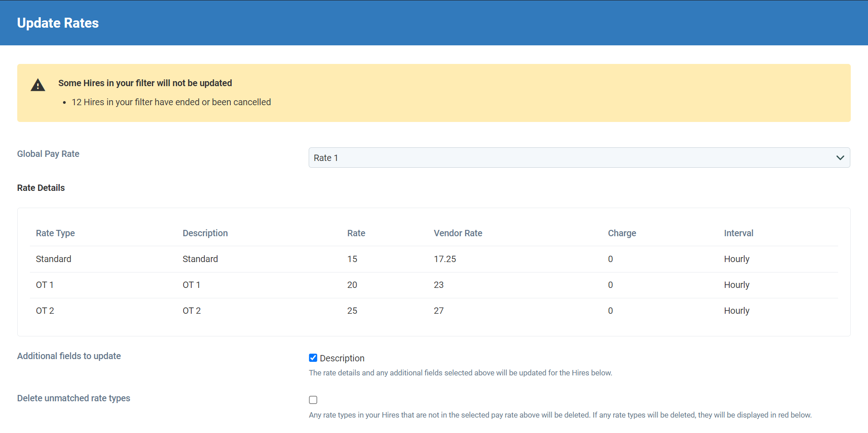Select the OT 2 rate type cell
The width and height of the screenshot is (868, 433).
coord(45,311)
